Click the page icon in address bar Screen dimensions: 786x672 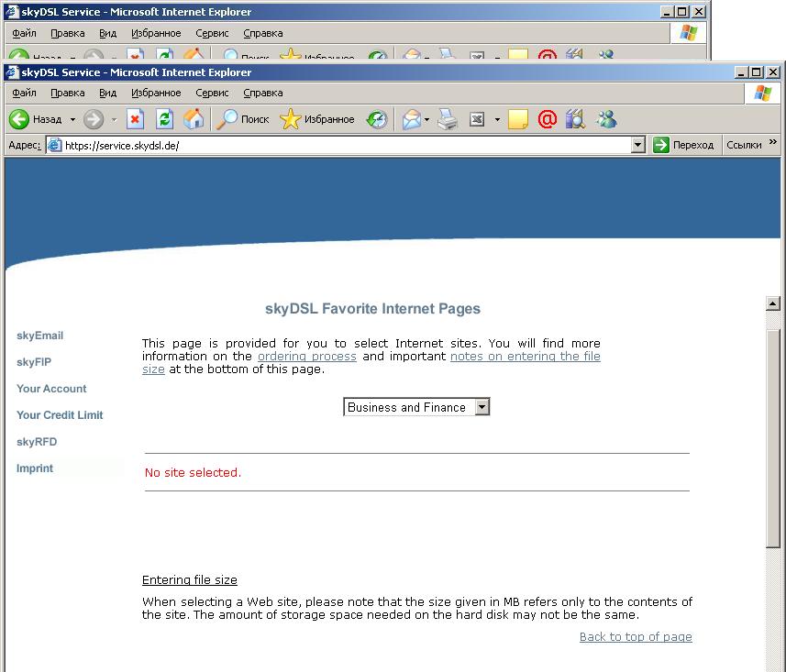(x=55, y=146)
